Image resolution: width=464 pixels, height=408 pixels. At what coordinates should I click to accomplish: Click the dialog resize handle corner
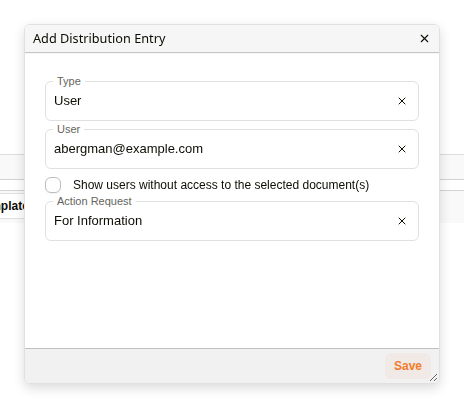pyautogui.click(x=434, y=378)
